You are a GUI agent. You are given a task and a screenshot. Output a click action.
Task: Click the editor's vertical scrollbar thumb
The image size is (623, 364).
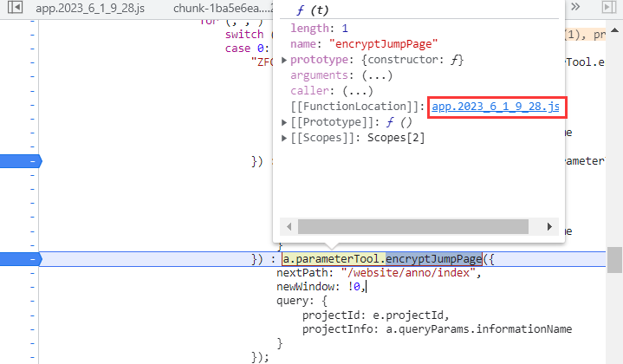pyautogui.click(x=614, y=259)
